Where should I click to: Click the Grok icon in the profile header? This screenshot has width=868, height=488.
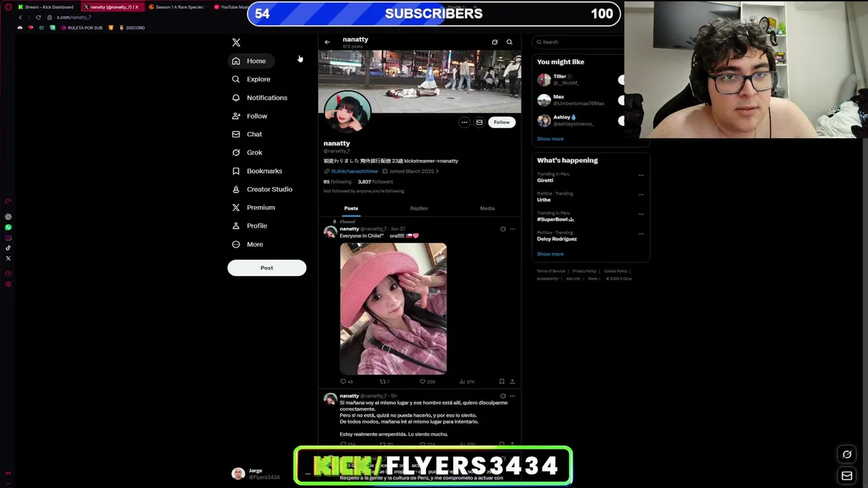click(x=494, y=42)
